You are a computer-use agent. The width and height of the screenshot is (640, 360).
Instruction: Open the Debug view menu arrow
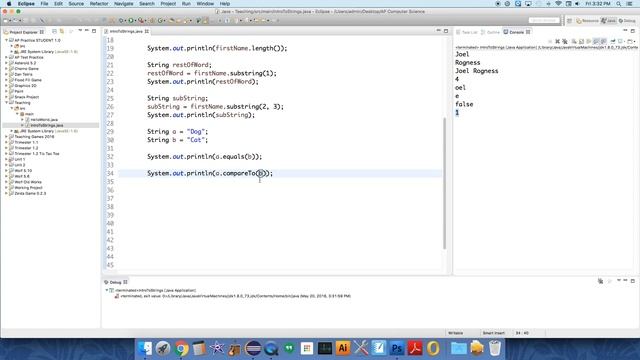(619, 281)
